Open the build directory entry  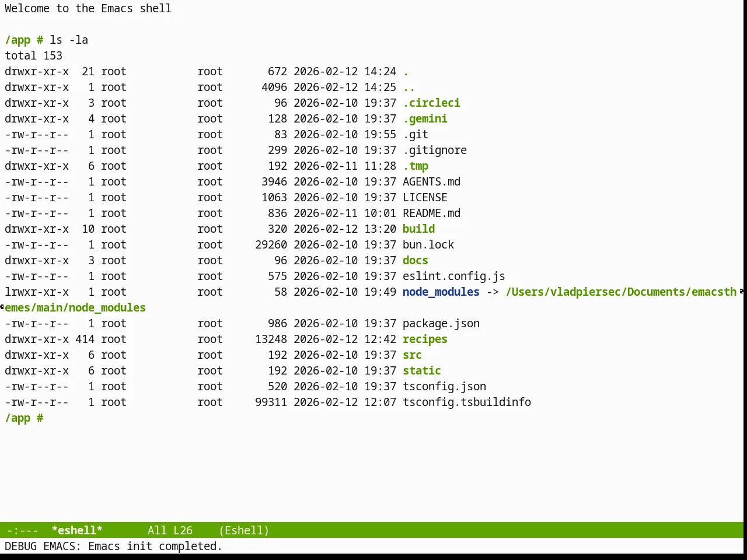(x=418, y=229)
